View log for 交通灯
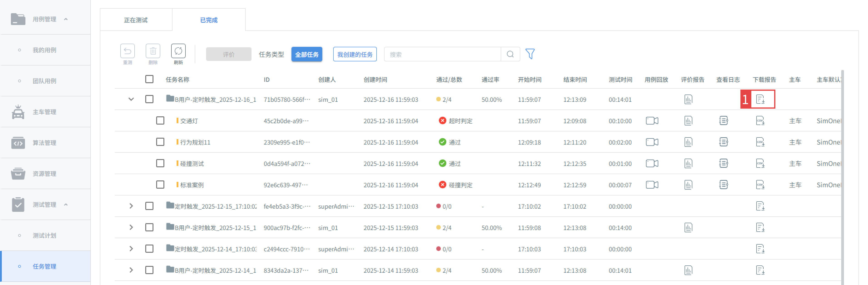This screenshot has width=868, height=285. [723, 121]
